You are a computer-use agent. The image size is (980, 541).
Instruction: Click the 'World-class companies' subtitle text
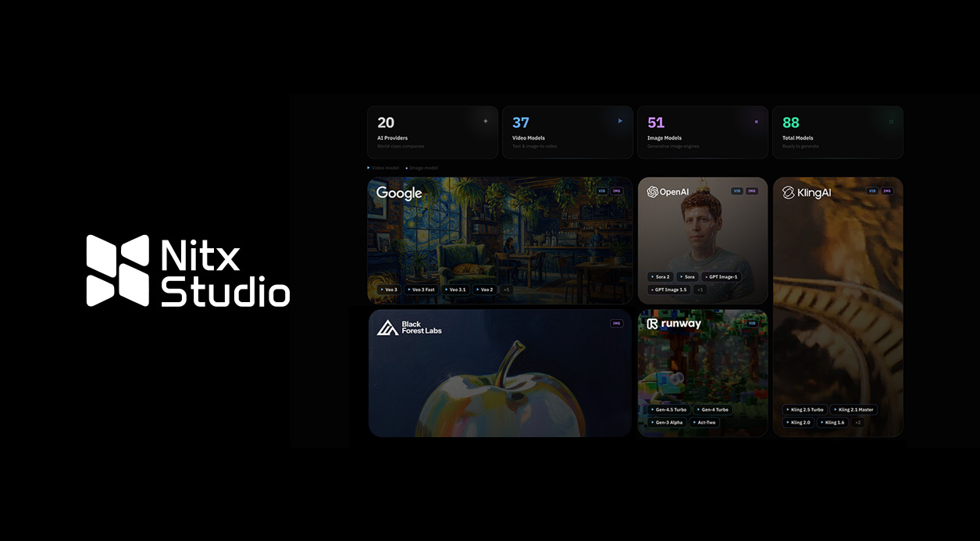point(401,146)
